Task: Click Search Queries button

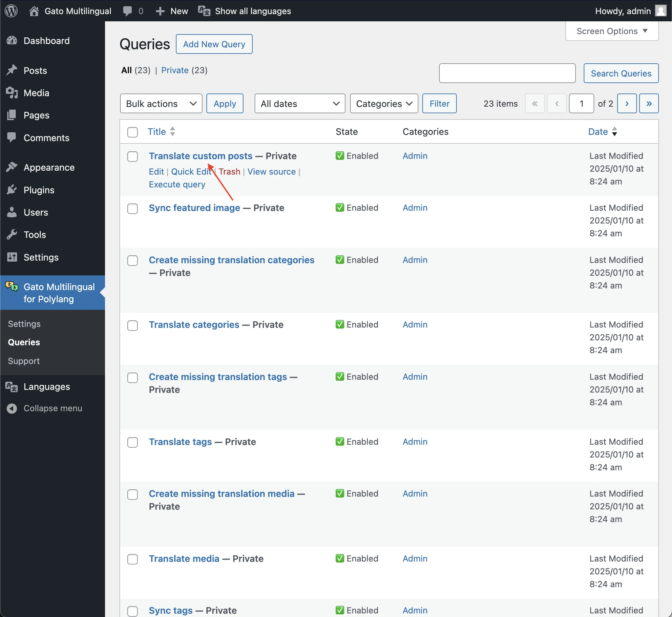Action: [620, 73]
